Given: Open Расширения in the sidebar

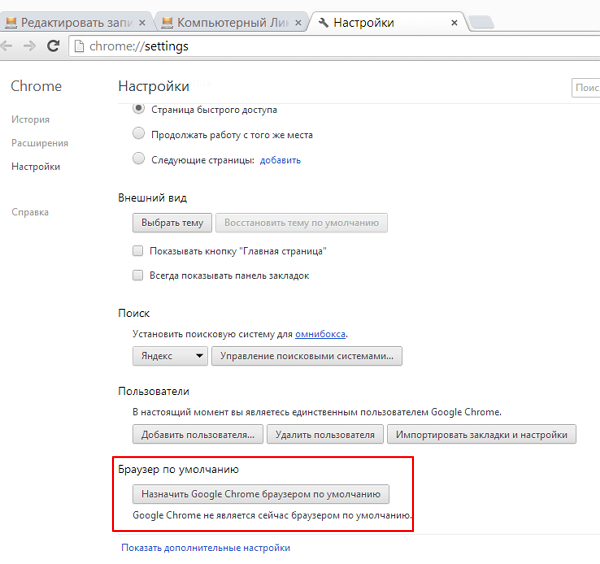Looking at the screenshot, I should (x=40, y=143).
